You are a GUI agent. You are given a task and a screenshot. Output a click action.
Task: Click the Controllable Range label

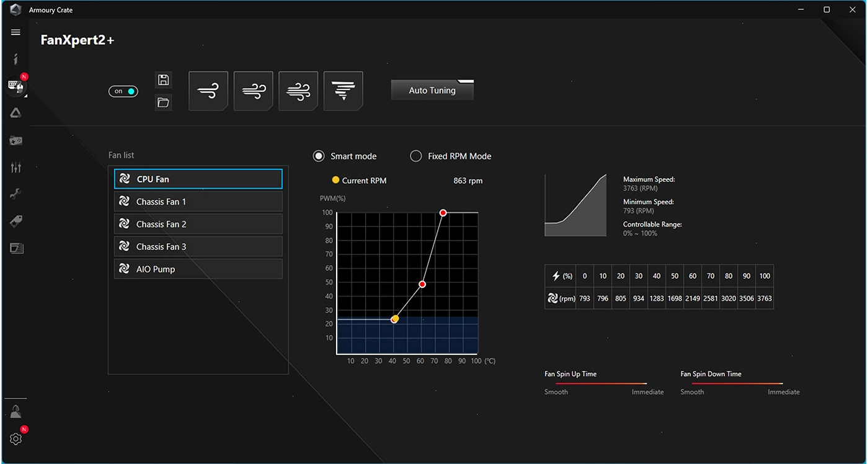652,225
